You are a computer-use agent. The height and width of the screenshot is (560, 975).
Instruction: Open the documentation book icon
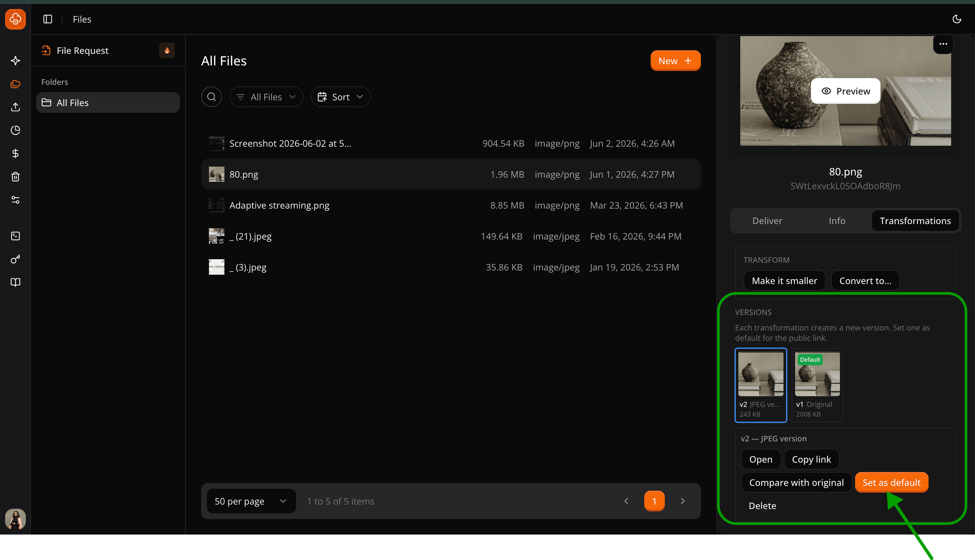[15, 282]
